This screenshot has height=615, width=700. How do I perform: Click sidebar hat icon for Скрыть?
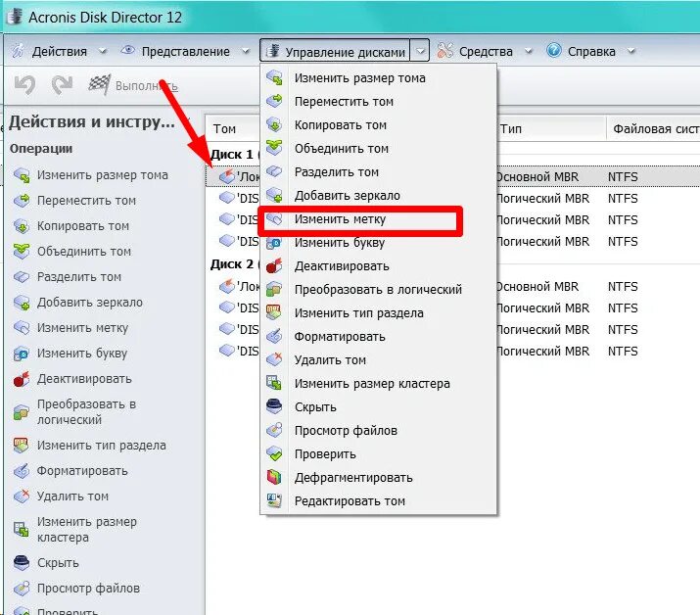click(x=21, y=563)
